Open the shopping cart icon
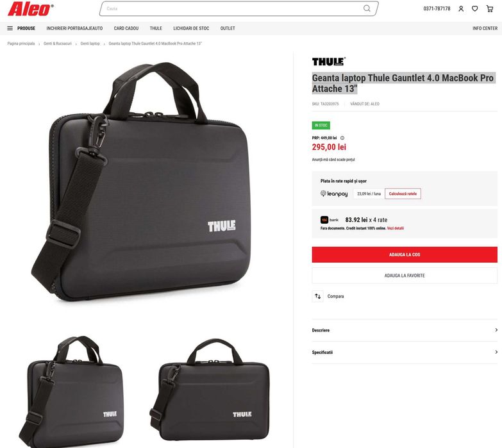502x448 pixels. pyautogui.click(x=490, y=8)
